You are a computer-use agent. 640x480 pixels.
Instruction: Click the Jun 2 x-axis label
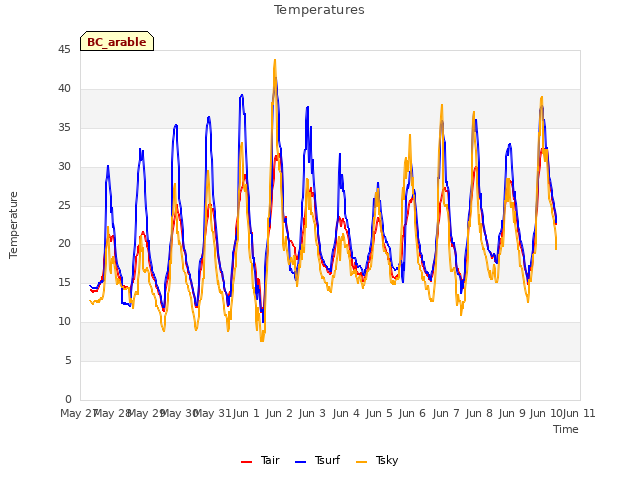(x=279, y=413)
